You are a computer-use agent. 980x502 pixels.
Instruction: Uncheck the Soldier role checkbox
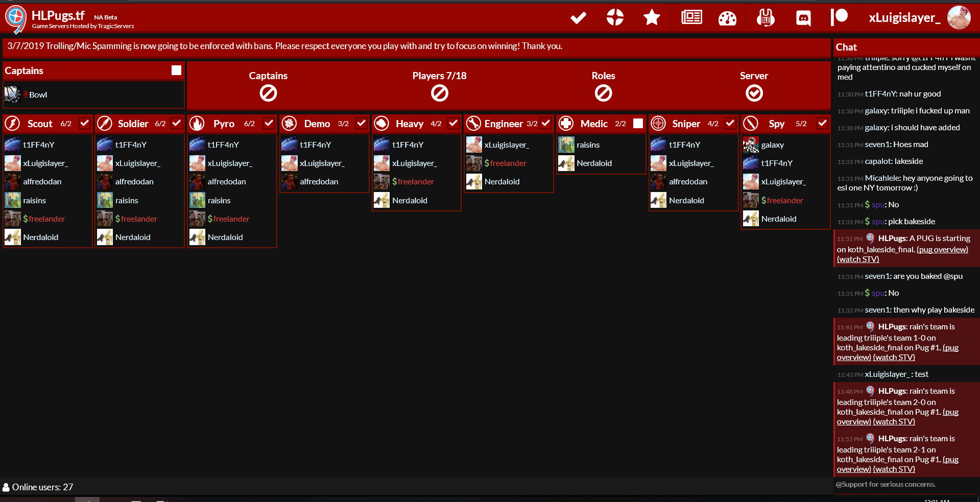[177, 123]
